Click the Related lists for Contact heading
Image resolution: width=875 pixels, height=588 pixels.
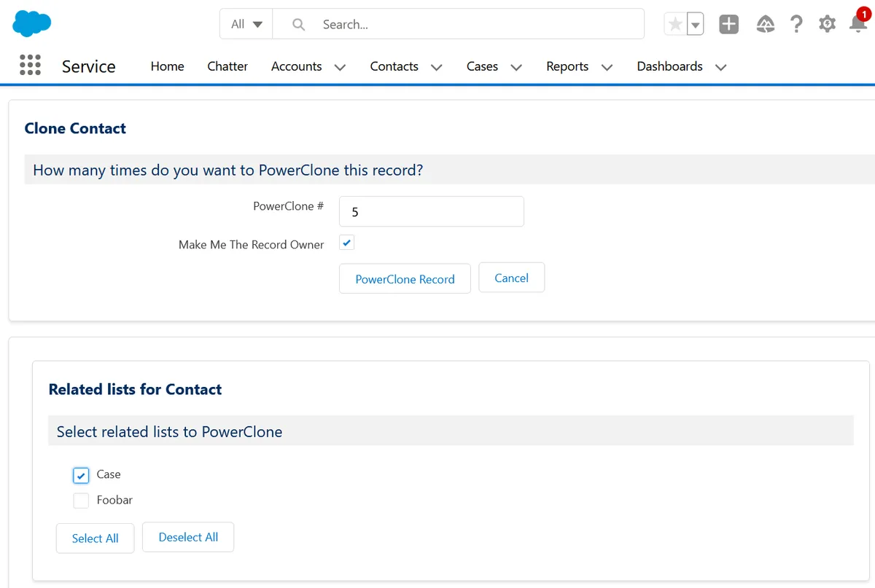coord(135,389)
